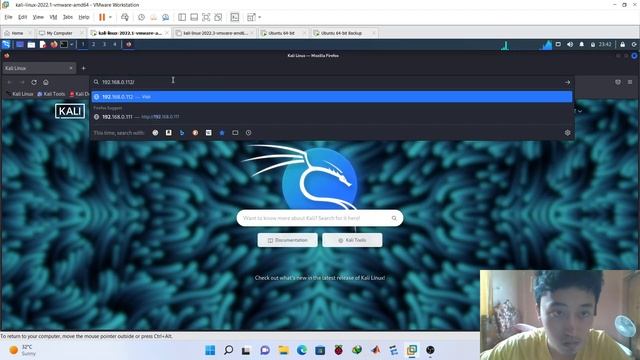
Task: Open notifications bell icon in Kali panel
Action: pos(582,44)
